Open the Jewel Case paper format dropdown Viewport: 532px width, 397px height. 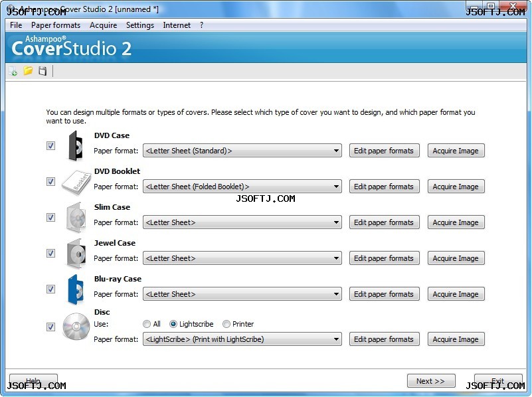click(242, 258)
